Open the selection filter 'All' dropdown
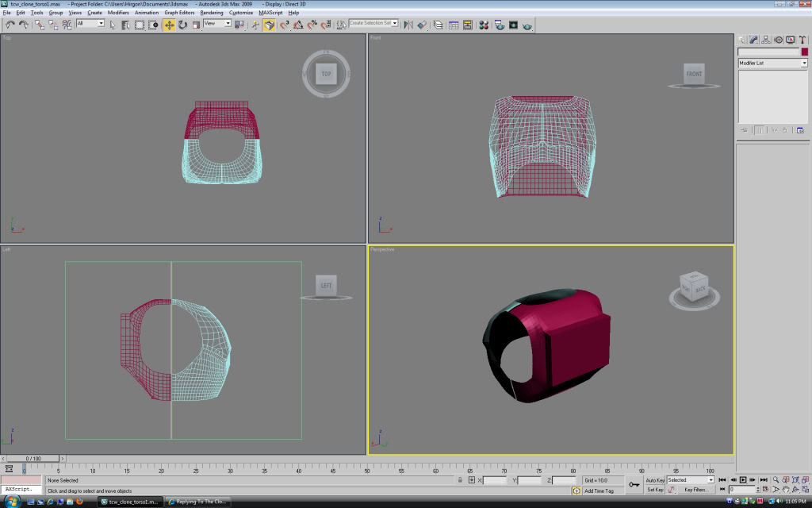This screenshot has height=508, width=812. tap(90, 24)
